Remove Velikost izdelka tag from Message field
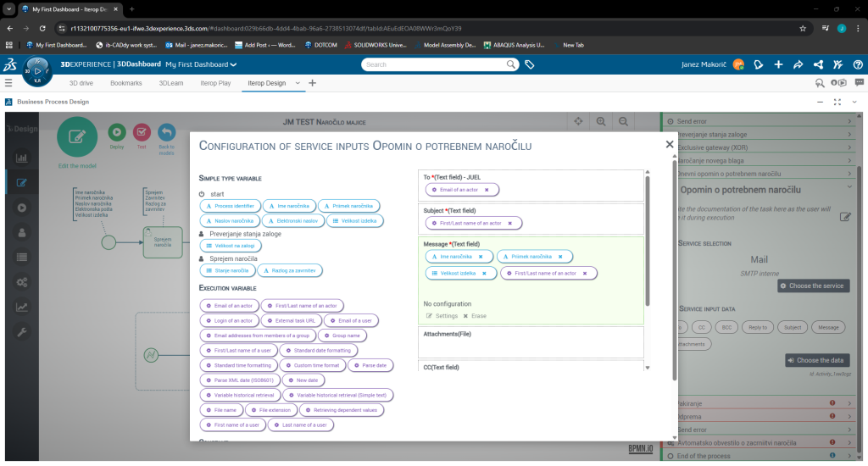This screenshot has width=868, height=466. click(x=485, y=274)
